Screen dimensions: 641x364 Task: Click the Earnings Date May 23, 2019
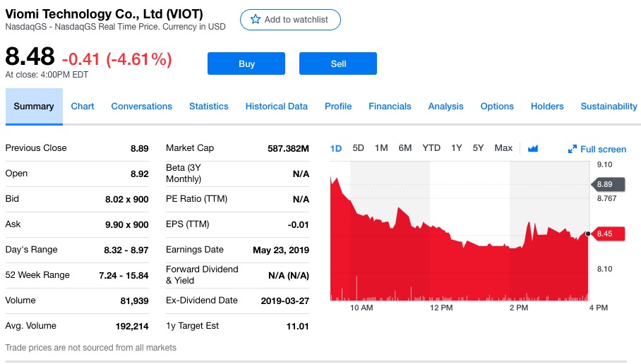pos(281,250)
